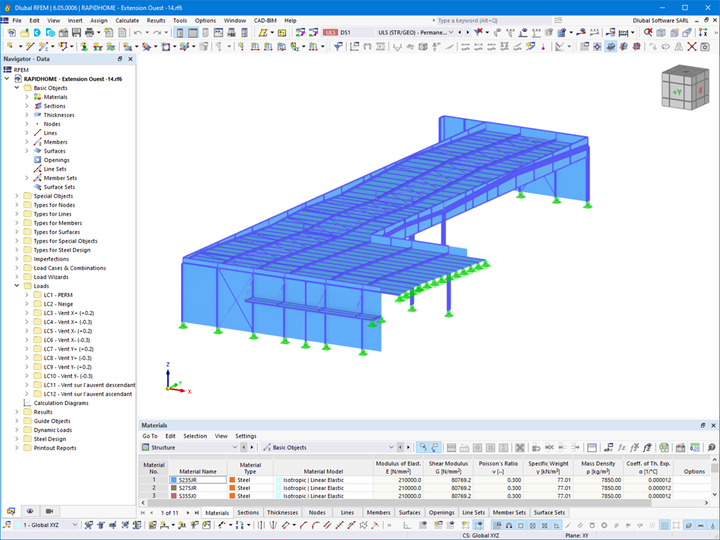
Task: Toggle the Navigator Display eye tab
Action: pos(30,511)
